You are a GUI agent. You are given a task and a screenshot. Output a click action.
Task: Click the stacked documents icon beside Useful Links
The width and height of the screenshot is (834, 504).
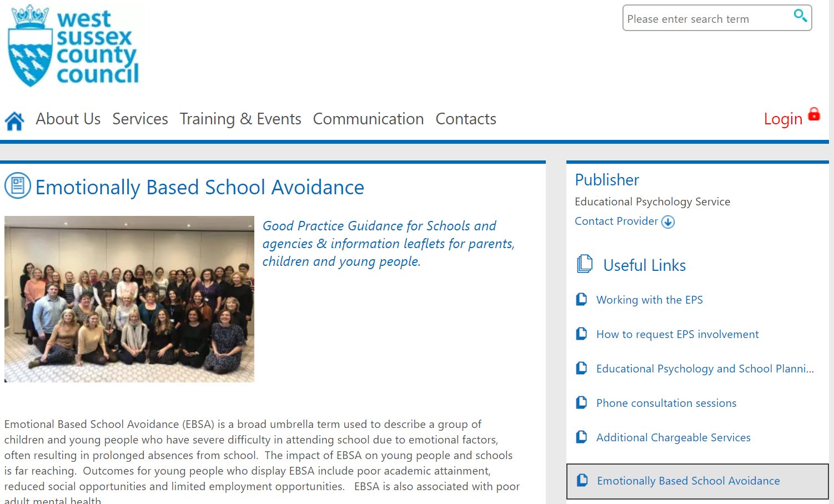(584, 264)
